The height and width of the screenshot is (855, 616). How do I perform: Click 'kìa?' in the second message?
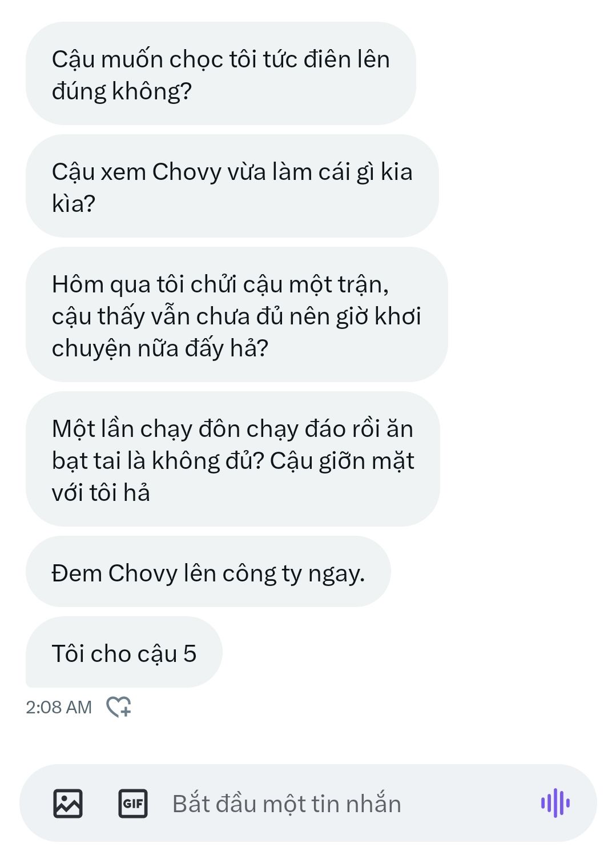click(73, 204)
